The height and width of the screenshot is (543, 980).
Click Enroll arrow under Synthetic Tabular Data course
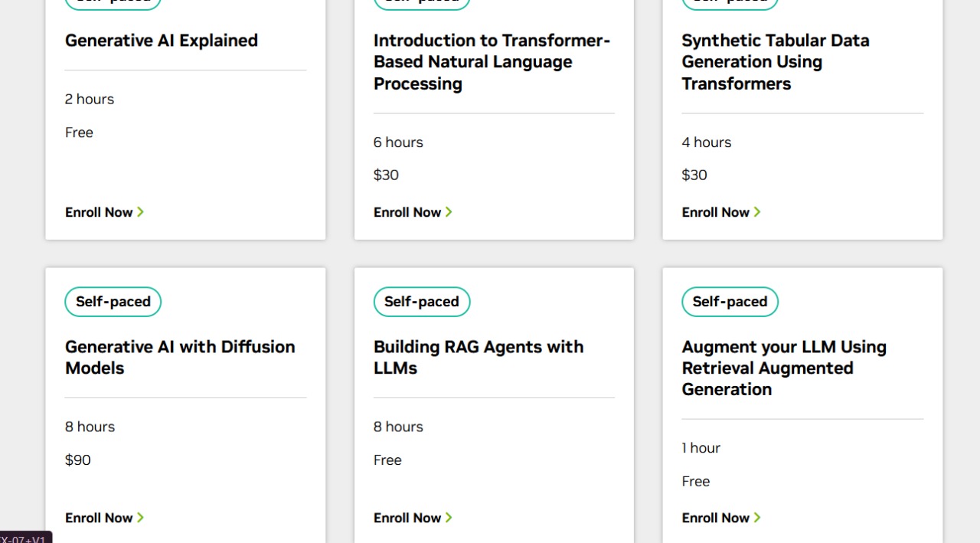[x=757, y=212]
